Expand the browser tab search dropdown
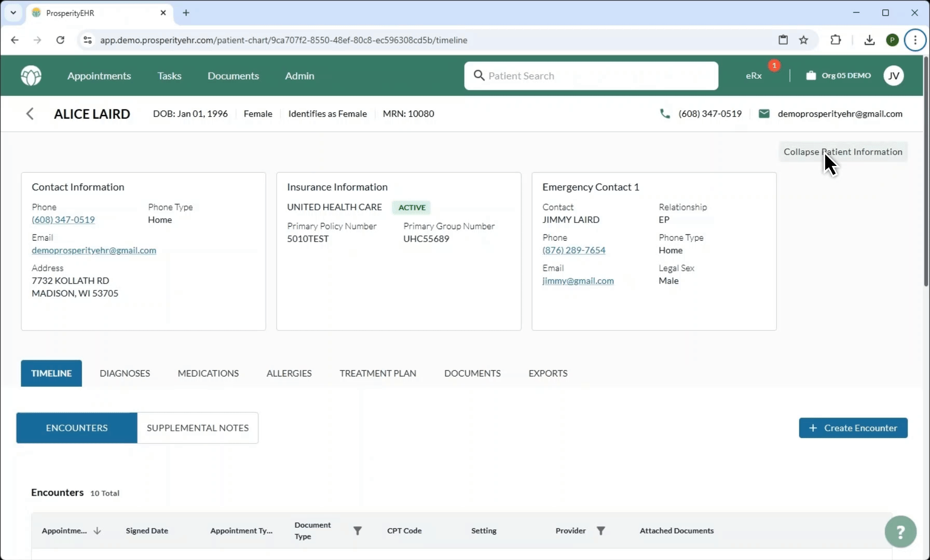Viewport: 930px width, 560px height. tap(13, 13)
